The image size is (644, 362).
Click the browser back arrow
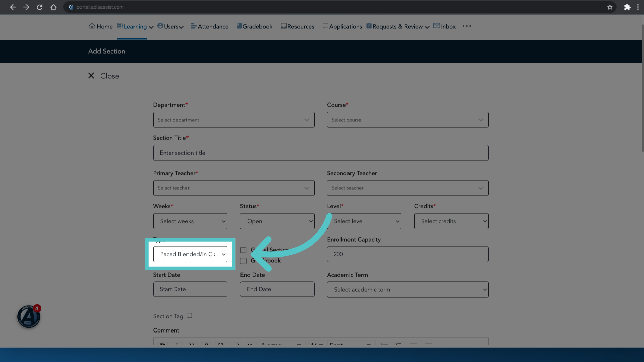[x=13, y=7]
